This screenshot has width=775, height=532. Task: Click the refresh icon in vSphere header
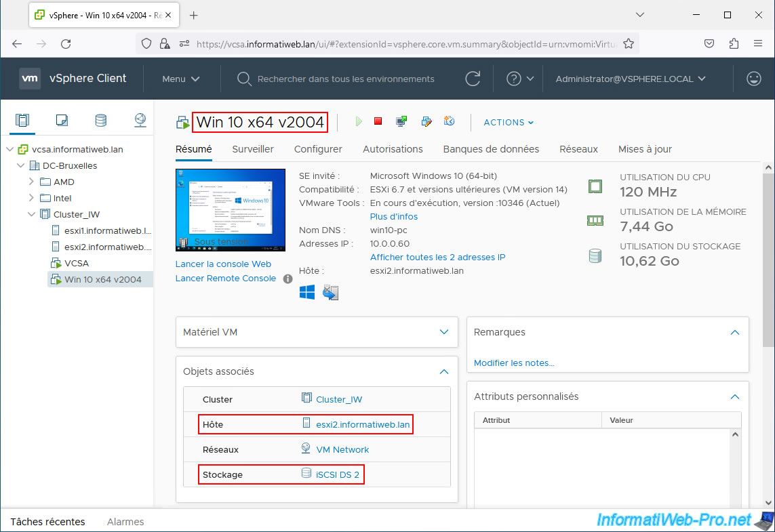click(473, 79)
